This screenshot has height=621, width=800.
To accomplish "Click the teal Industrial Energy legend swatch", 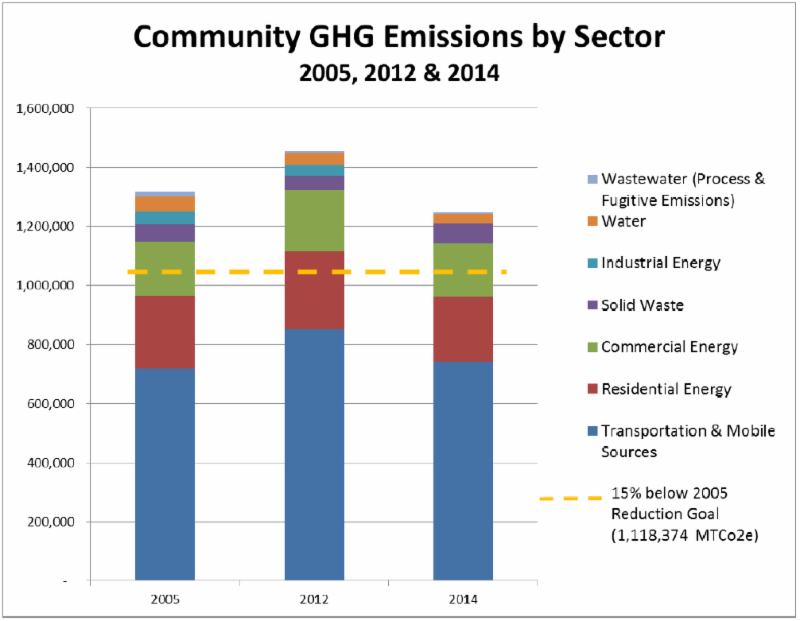I will click(x=592, y=263).
